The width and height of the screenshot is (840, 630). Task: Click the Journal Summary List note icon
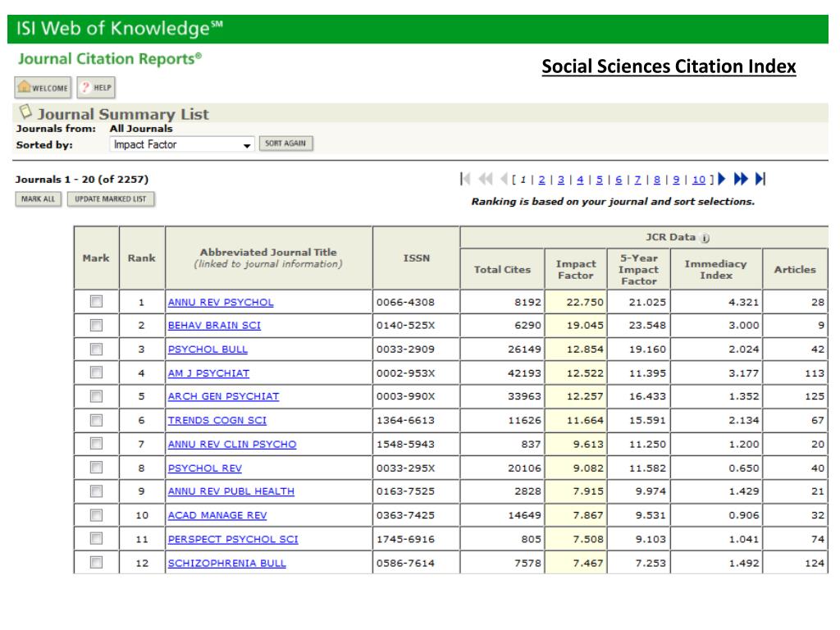pos(25,112)
